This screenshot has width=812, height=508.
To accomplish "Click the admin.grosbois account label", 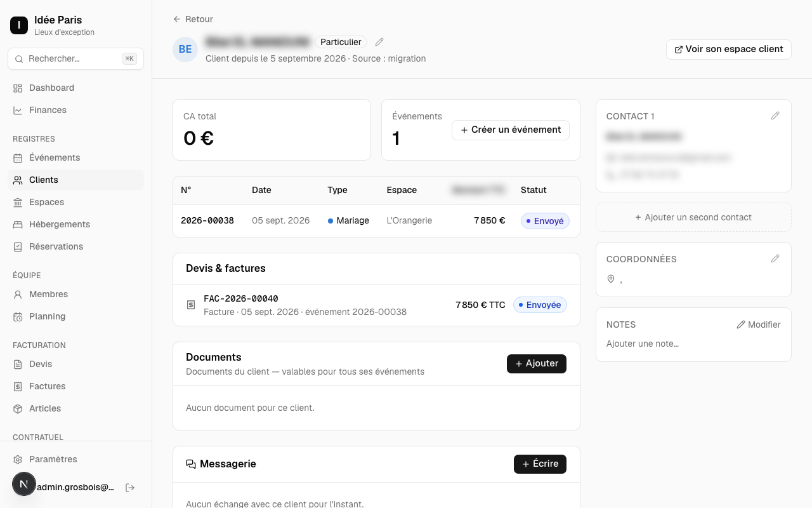I will (x=75, y=488).
